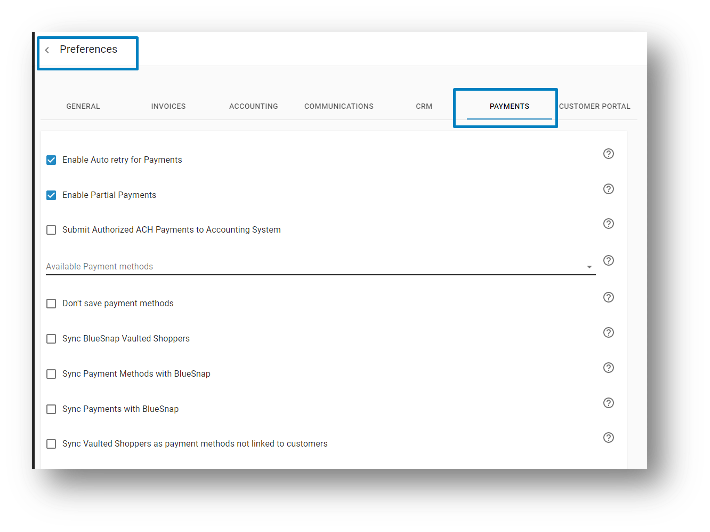Enable Don't save payment methods
Screen dimensions: 710x532
[51, 303]
